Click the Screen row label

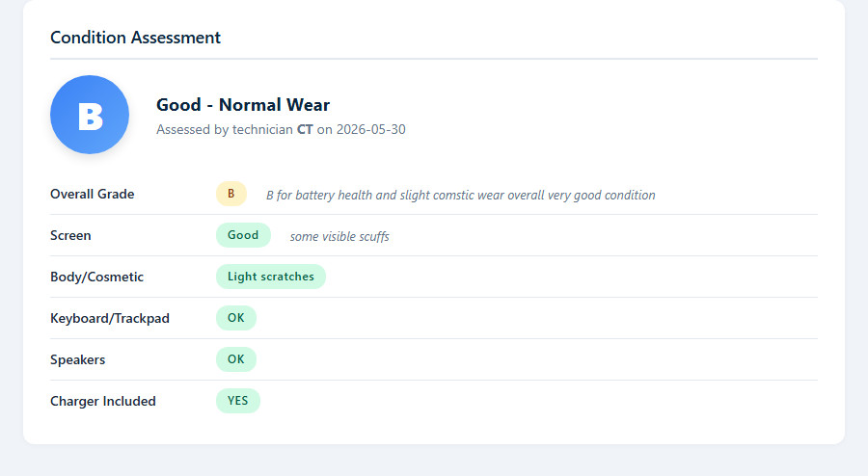(x=70, y=235)
